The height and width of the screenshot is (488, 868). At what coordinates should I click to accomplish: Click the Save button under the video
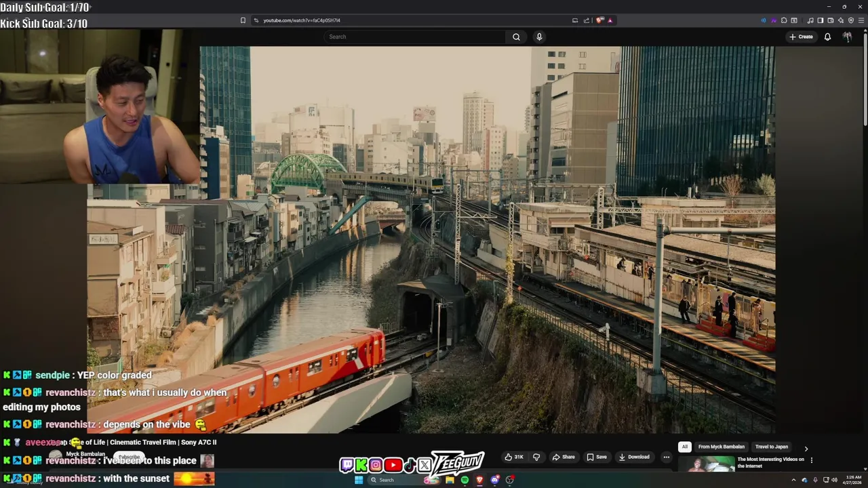[x=597, y=457]
